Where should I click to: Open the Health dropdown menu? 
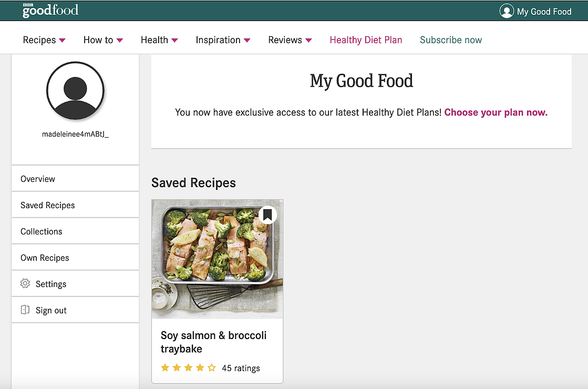pos(159,40)
